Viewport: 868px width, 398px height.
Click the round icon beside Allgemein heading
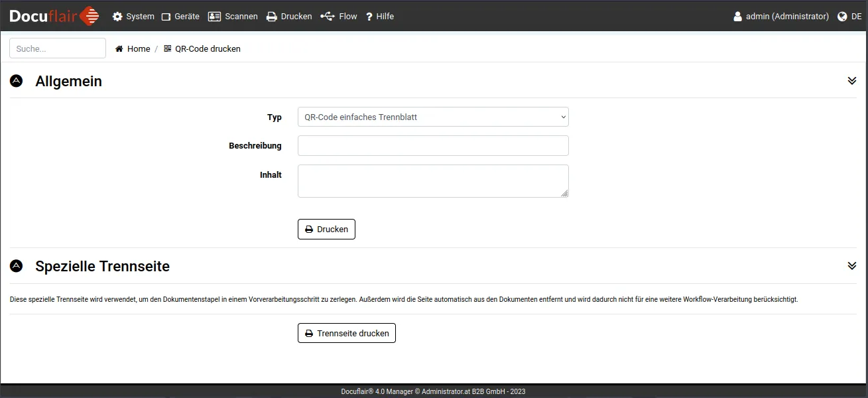point(17,81)
